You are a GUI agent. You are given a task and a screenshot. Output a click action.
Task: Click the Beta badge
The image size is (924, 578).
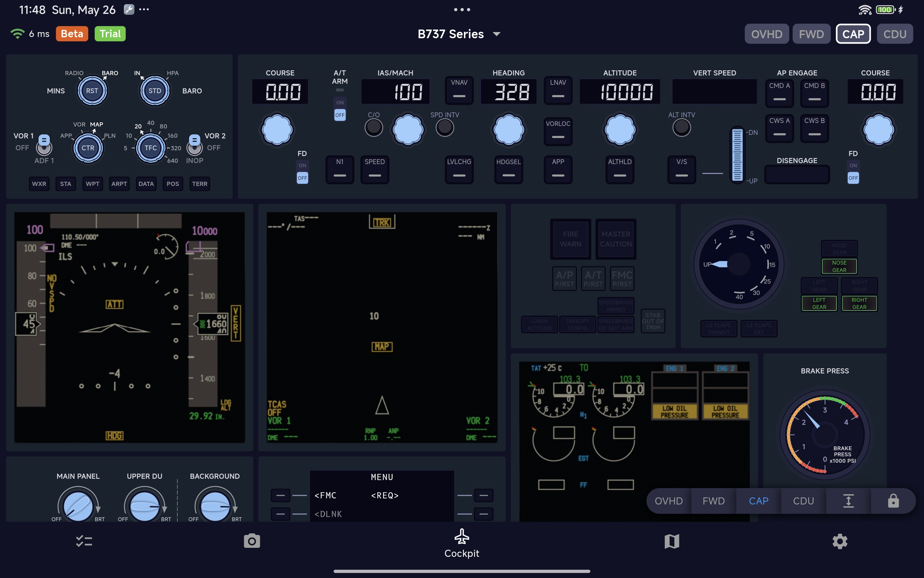[72, 34]
